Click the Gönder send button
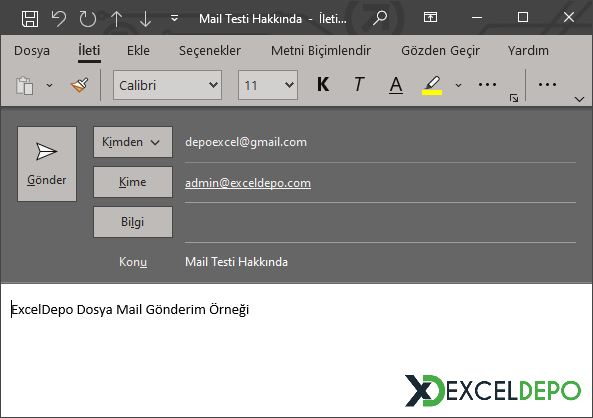 47,164
